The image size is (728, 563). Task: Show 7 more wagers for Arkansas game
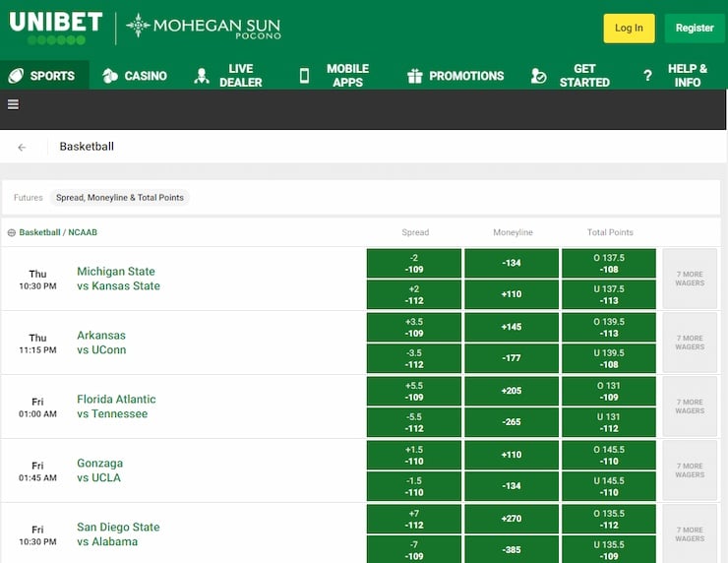(x=690, y=343)
